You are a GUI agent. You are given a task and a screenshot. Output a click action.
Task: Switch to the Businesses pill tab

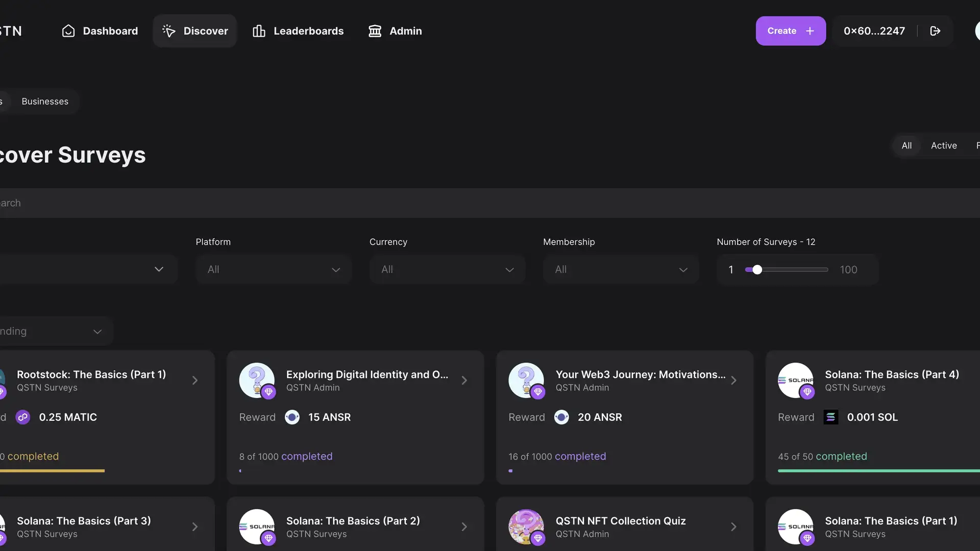coord(45,102)
